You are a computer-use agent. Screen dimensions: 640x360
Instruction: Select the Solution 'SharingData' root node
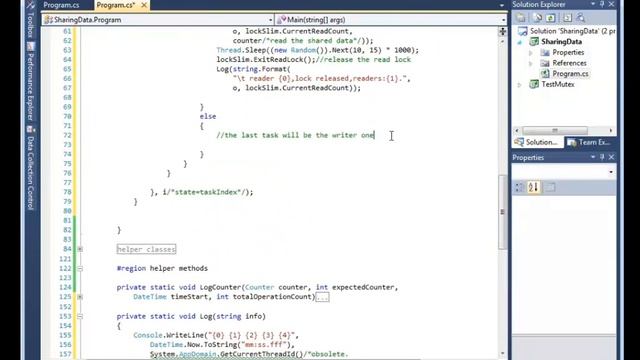point(567,31)
